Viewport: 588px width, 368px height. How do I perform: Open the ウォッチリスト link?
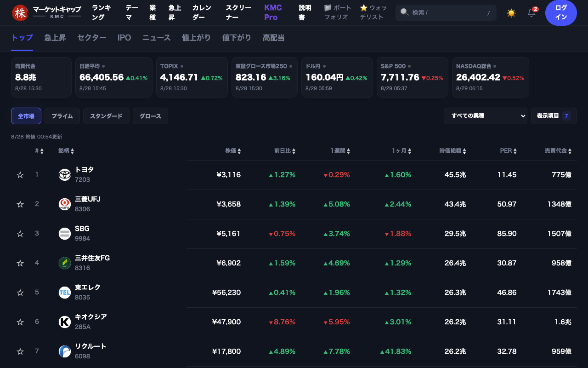[x=373, y=13]
